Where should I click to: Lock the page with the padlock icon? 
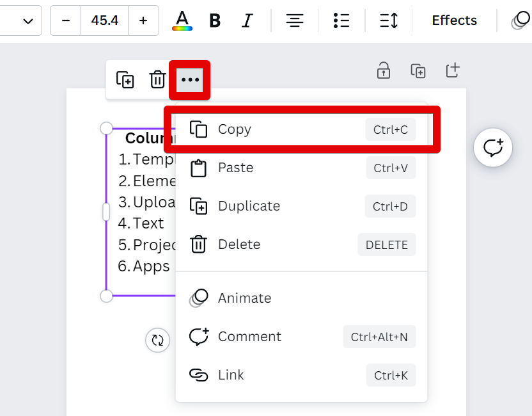tap(383, 70)
